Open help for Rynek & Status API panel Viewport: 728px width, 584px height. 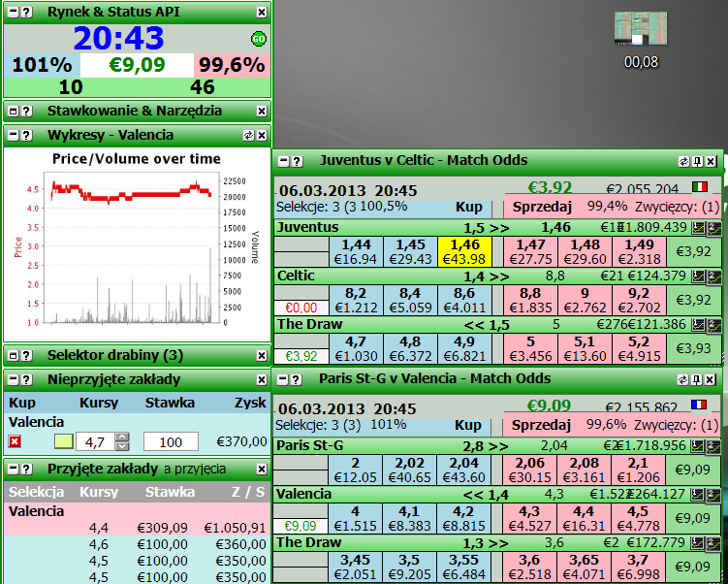[x=26, y=12]
